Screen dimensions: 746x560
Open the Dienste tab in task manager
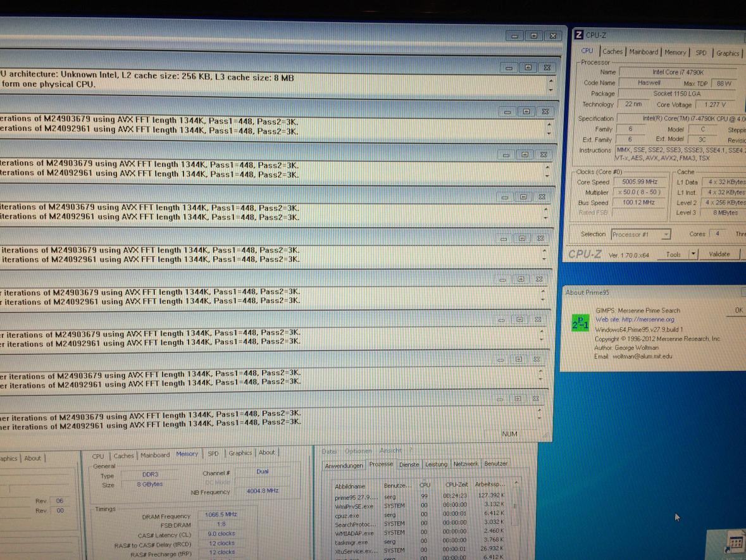pos(409,464)
